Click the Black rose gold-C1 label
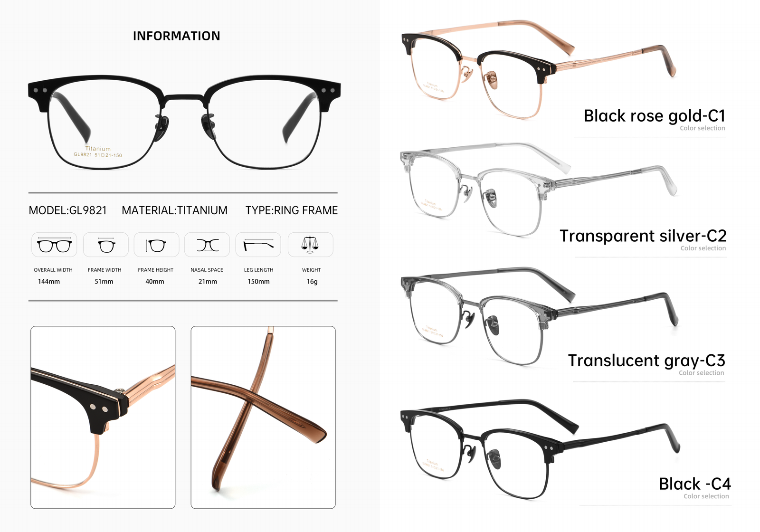 point(654,116)
